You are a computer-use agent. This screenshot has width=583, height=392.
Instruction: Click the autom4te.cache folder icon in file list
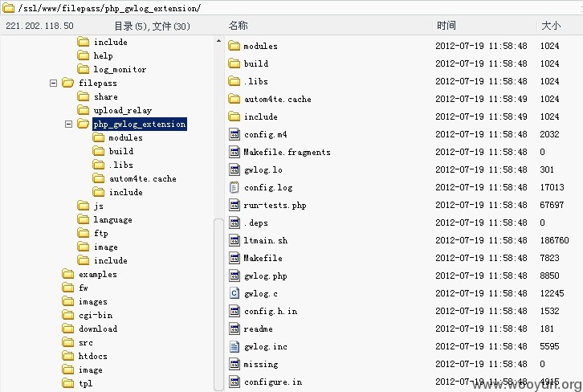(x=234, y=99)
